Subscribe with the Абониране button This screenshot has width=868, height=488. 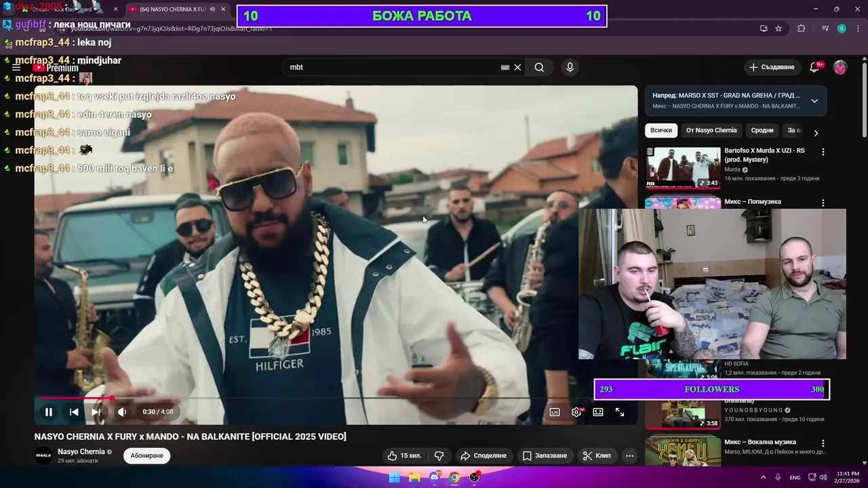146,455
